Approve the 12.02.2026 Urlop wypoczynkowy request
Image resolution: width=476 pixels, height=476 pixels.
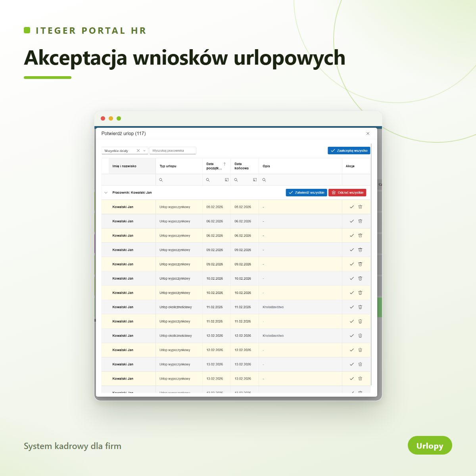pos(351,350)
